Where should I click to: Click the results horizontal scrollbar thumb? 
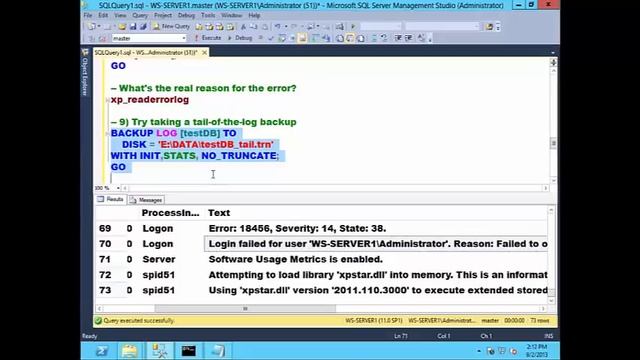pyautogui.click(x=245, y=309)
